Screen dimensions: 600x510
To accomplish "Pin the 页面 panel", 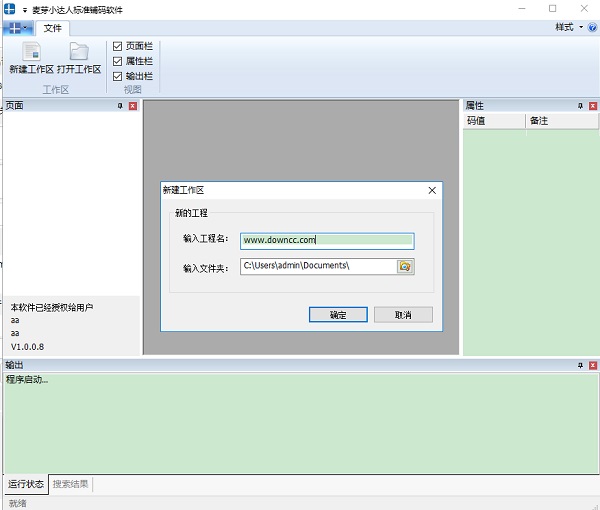I will (120, 106).
